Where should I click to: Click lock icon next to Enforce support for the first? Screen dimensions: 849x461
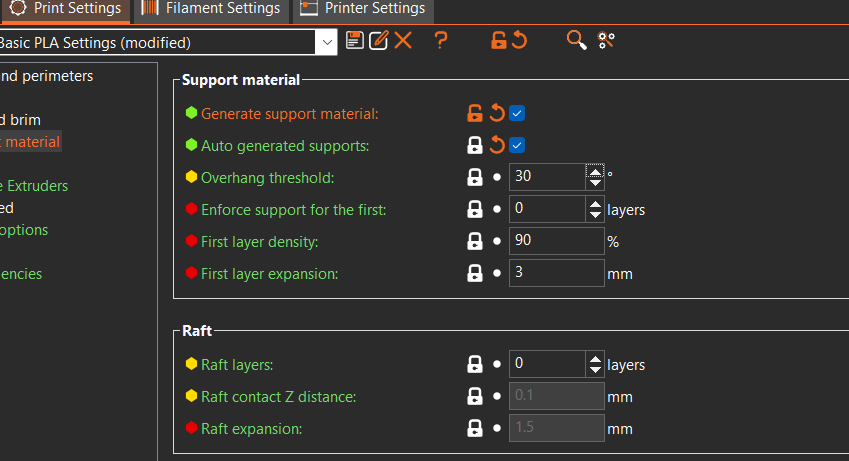click(x=475, y=209)
